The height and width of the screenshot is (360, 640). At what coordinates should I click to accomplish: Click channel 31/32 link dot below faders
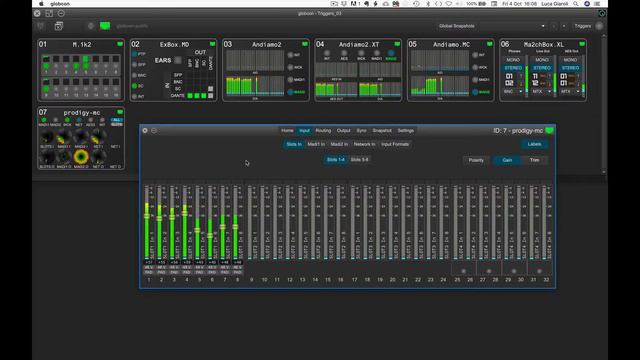pyautogui.click(x=539, y=271)
